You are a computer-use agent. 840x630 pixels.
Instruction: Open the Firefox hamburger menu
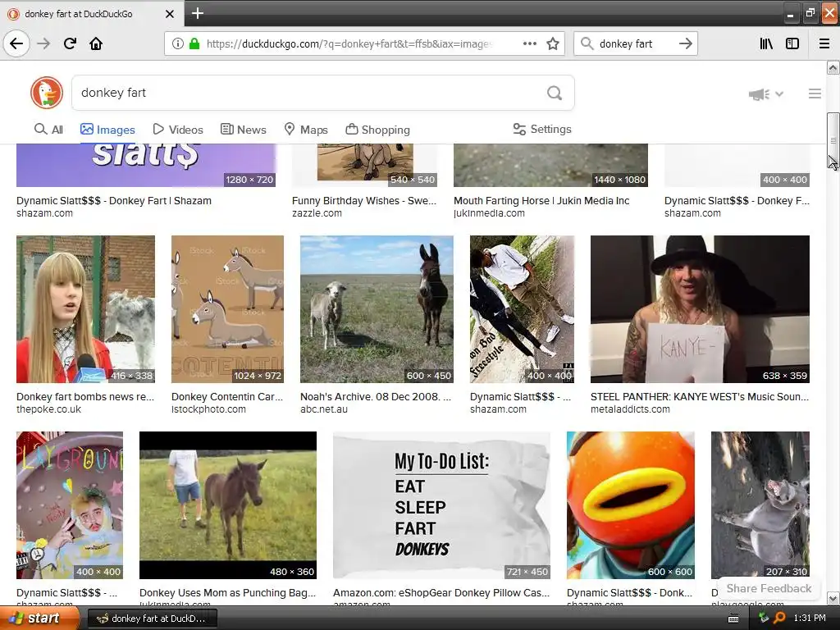[x=824, y=43]
